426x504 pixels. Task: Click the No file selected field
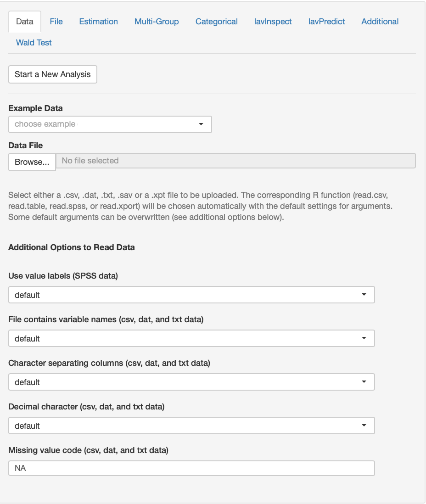tap(235, 161)
